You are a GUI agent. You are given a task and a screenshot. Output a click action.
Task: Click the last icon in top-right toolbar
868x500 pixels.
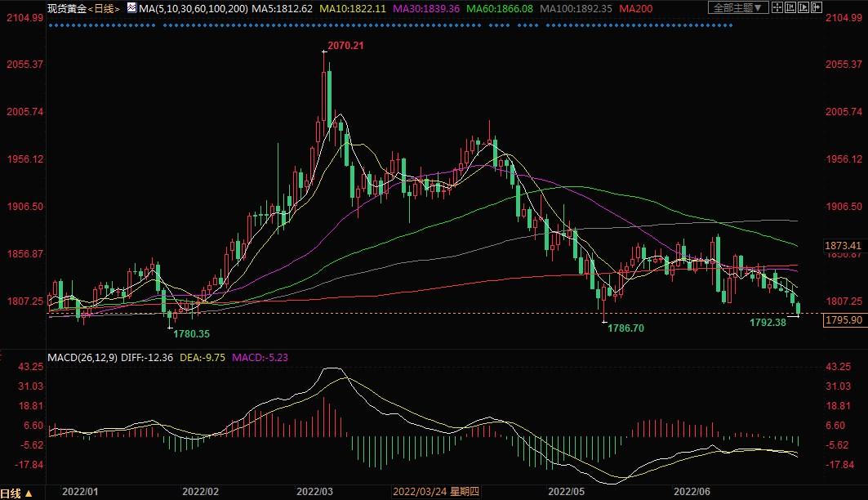click(817, 7)
